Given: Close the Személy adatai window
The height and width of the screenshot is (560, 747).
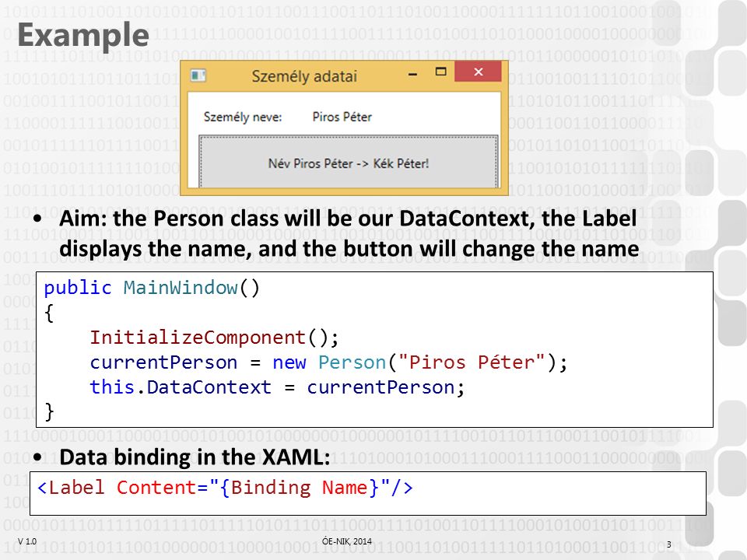Looking at the screenshot, I should (478, 72).
